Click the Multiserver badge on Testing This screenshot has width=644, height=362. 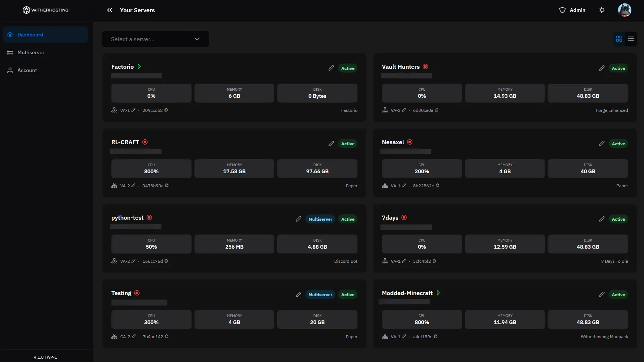point(320,295)
